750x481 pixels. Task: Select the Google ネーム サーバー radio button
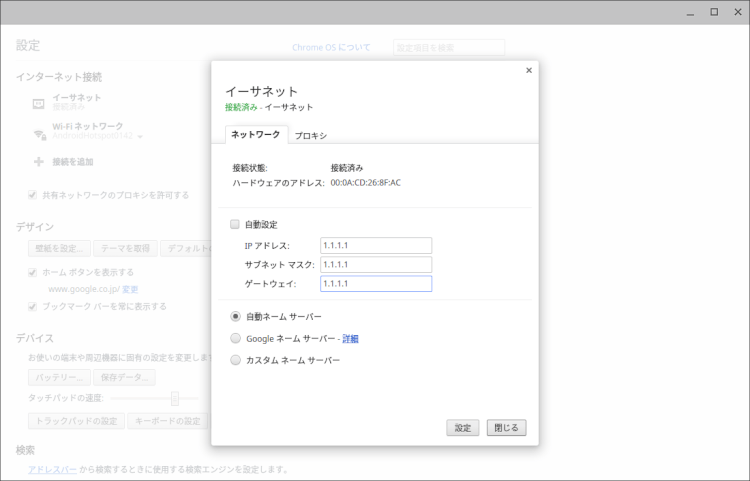pyautogui.click(x=236, y=338)
